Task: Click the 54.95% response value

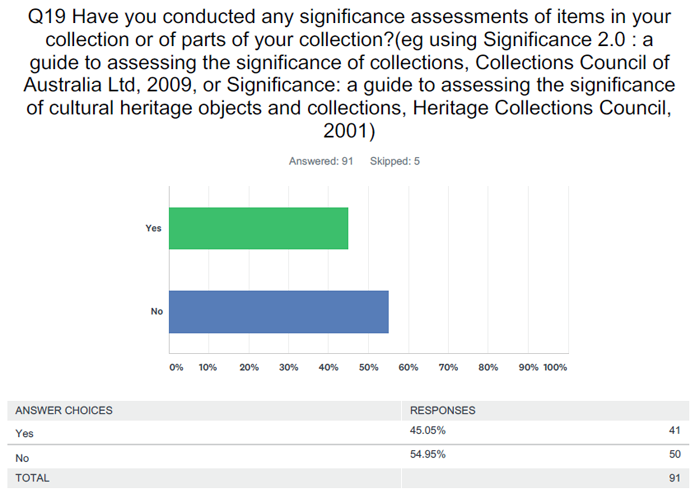Action: point(428,454)
